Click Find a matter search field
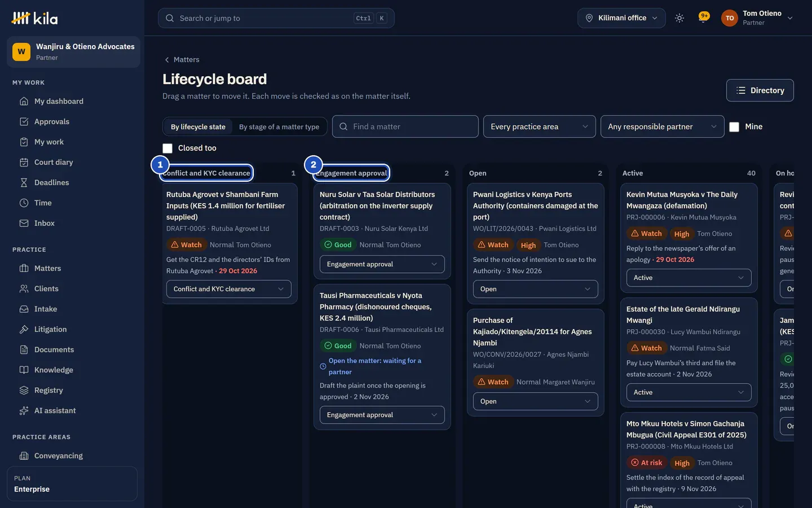Image resolution: width=812 pixels, height=508 pixels. pos(405,126)
